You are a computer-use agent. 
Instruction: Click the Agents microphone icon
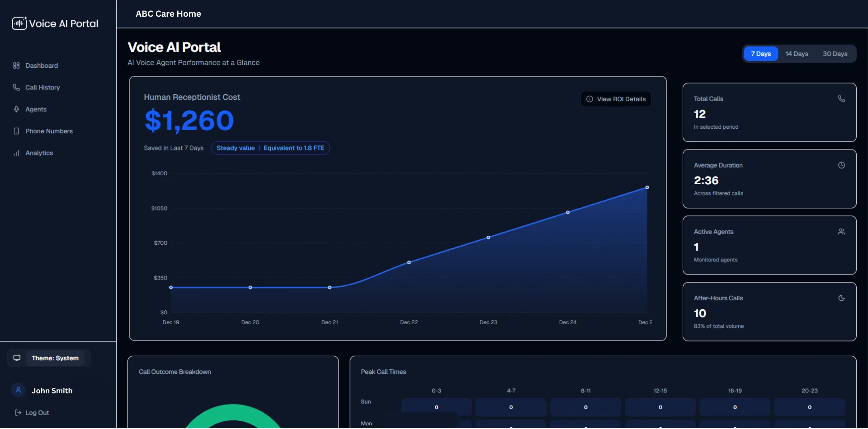click(x=16, y=109)
